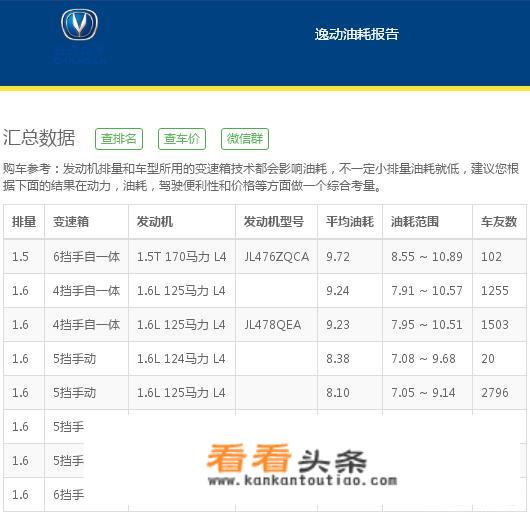The width and height of the screenshot is (530, 515).
Task: Click the 油耗范围 column header
Action: 415,222
